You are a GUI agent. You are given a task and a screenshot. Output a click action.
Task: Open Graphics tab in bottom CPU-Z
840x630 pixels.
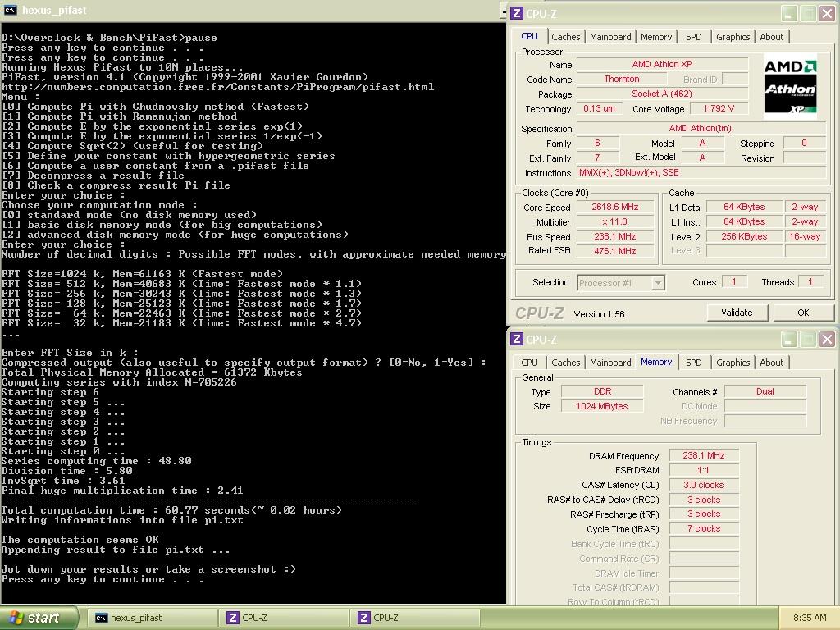click(x=733, y=363)
